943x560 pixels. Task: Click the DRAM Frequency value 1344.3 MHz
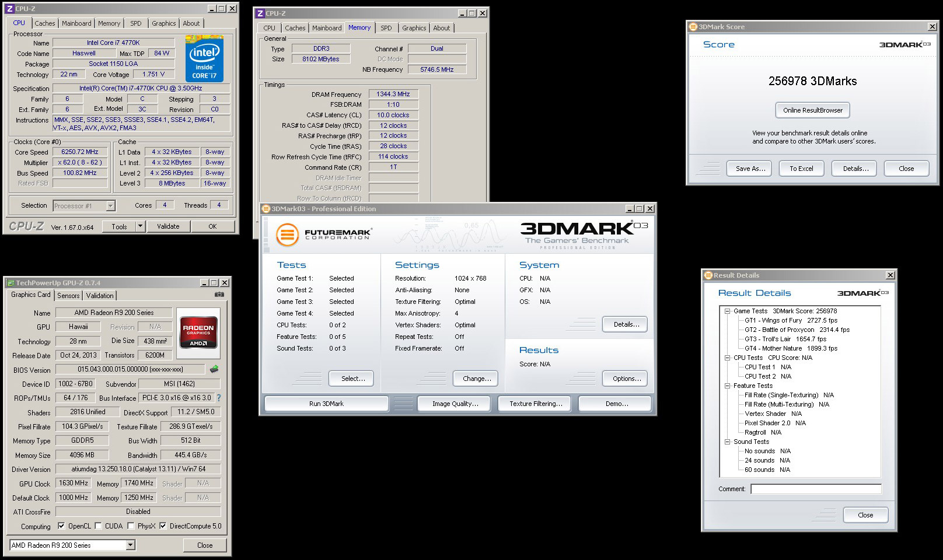pos(393,94)
